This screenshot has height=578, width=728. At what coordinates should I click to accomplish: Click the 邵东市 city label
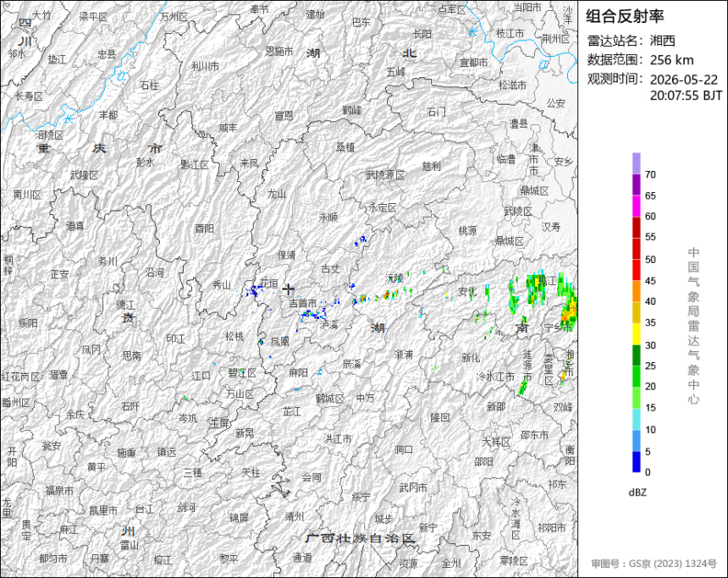click(534, 435)
